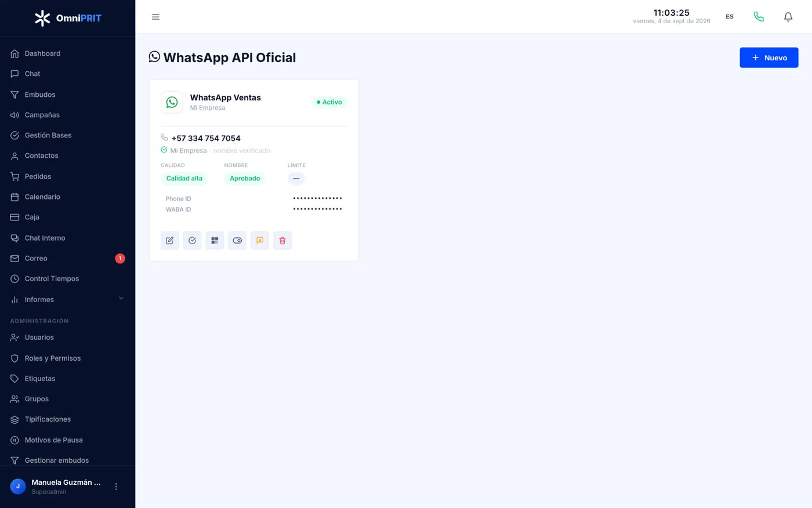Click the Calidad alta badge
The height and width of the screenshot is (508, 812).
[x=184, y=179]
